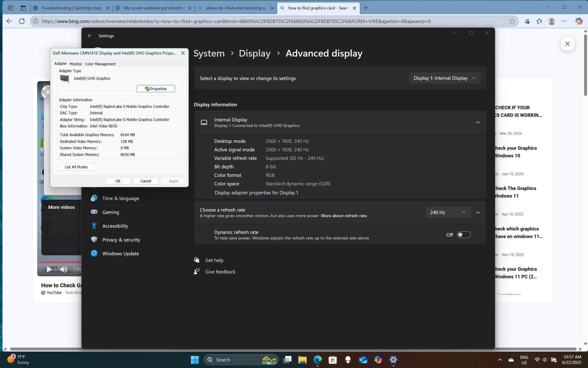Click adapter Properties button
Screen dimensions: 588x368
[x=156, y=89]
